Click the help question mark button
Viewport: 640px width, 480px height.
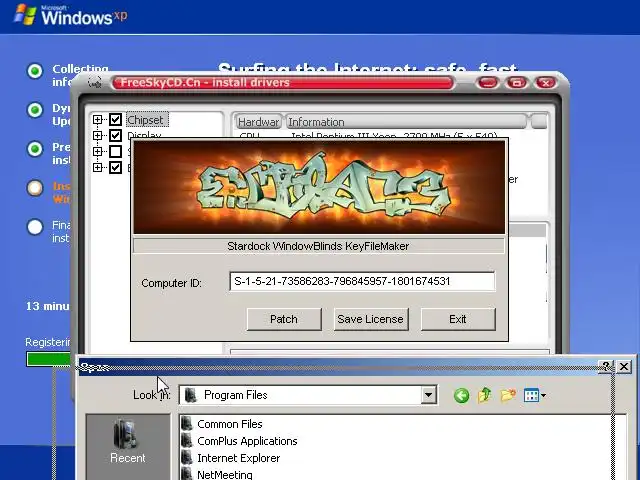606,367
